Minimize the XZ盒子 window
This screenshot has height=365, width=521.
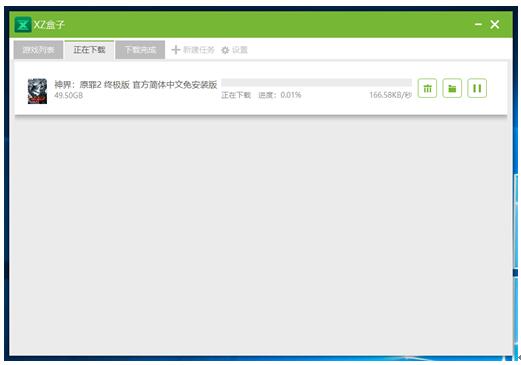pos(478,24)
